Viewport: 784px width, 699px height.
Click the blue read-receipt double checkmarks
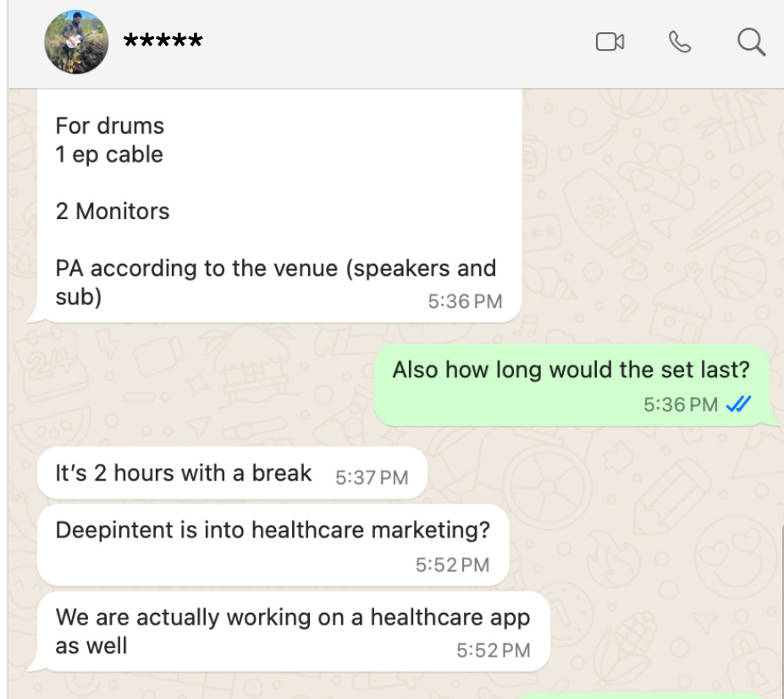(x=738, y=404)
